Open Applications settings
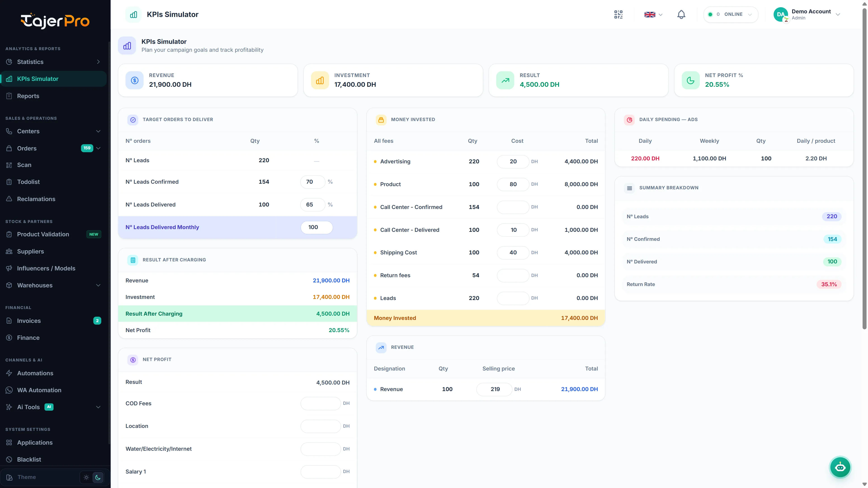The width and height of the screenshot is (868, 488). click(x=53, y=443)
